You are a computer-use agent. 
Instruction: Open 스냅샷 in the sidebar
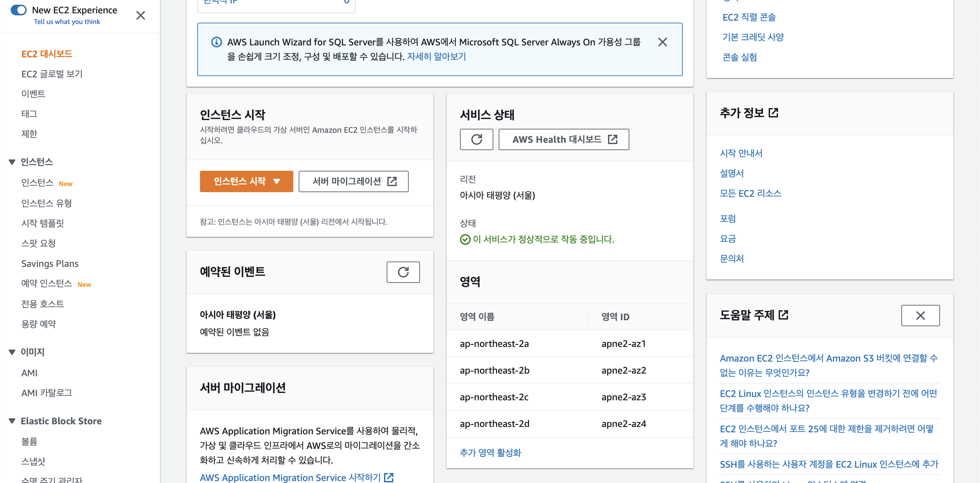pos(33,461)
